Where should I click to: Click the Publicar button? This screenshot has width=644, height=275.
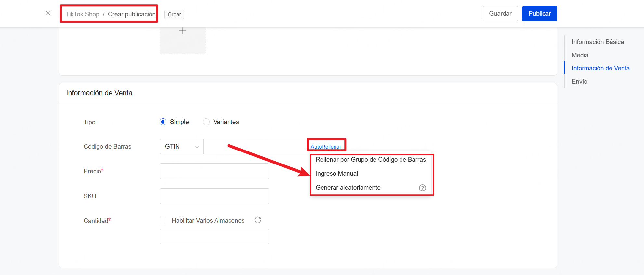[x=539, y=14]
